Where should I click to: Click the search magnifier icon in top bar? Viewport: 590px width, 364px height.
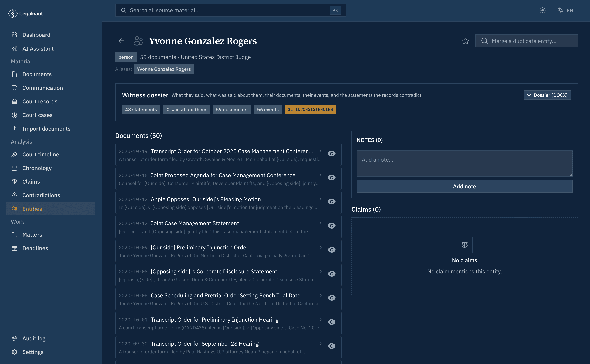click(x=123, y=10)
